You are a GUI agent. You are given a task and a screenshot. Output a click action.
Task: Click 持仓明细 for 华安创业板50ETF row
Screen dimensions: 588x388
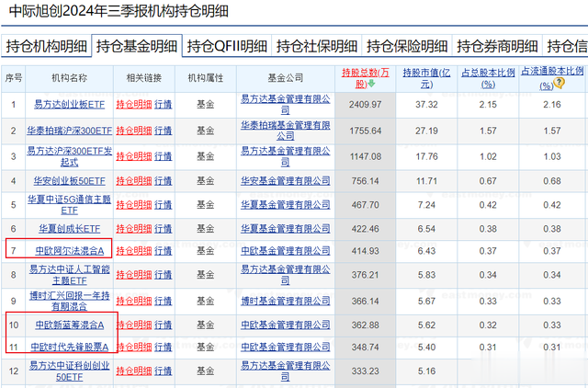(x=134, y=181)
